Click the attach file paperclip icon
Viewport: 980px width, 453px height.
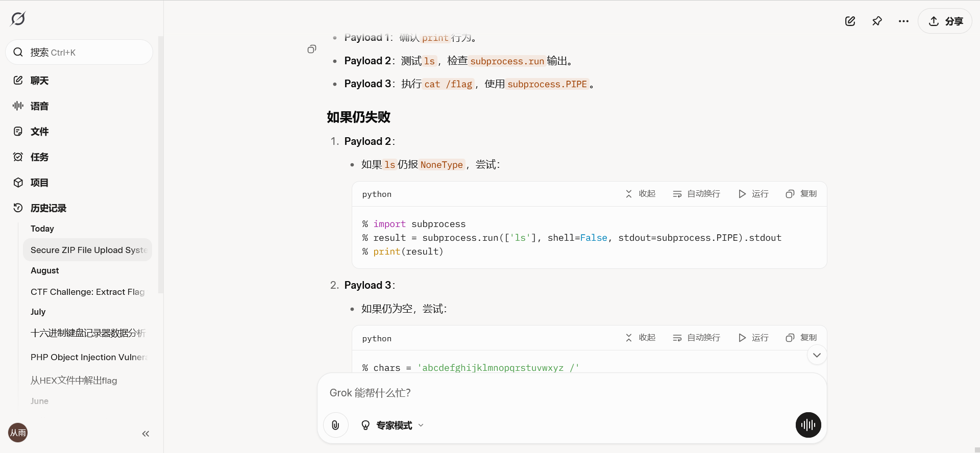pos(335,425)
